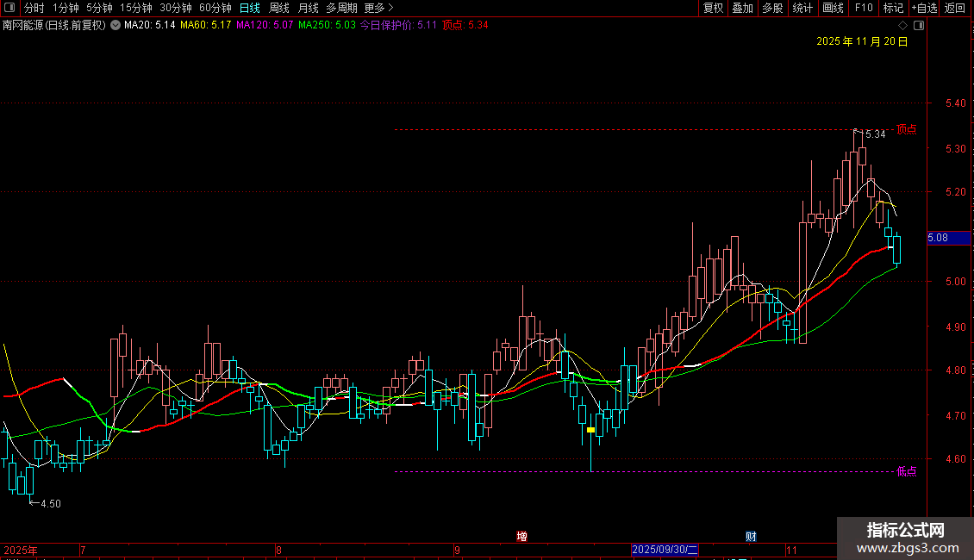Click the 5.40 price axis label
Image resolution: width=974 pixels, height=560 pixels.
pos(955,103)
